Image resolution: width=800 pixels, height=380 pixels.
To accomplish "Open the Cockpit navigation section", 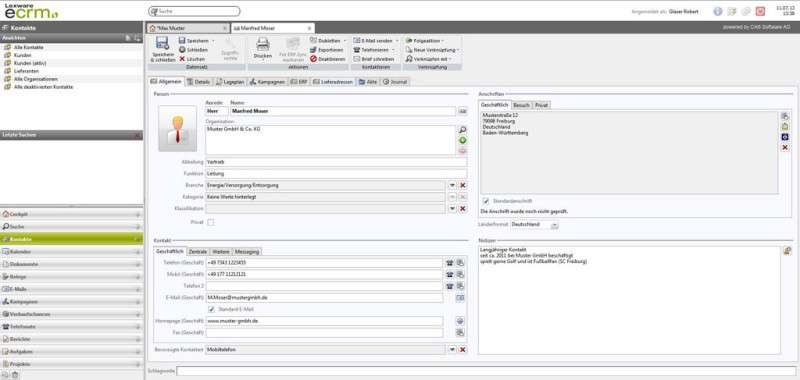I will (71, 214).
